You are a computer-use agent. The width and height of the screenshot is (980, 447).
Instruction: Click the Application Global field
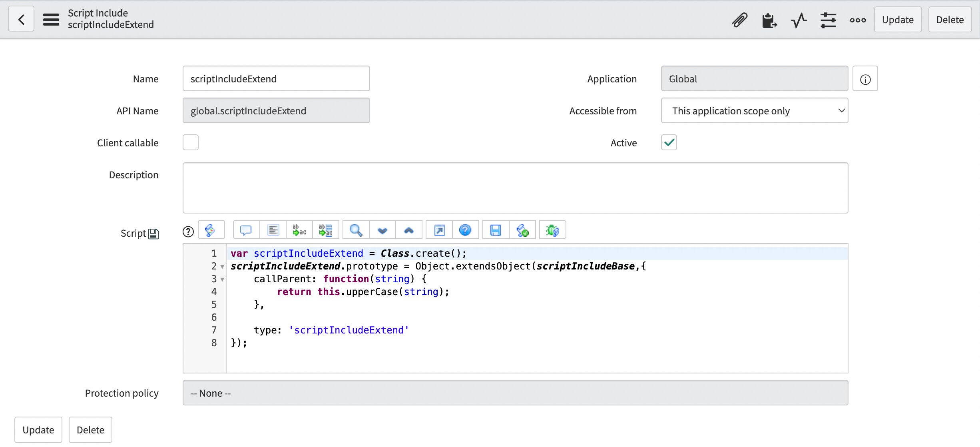pyautogui.click(x=755, y=79)
